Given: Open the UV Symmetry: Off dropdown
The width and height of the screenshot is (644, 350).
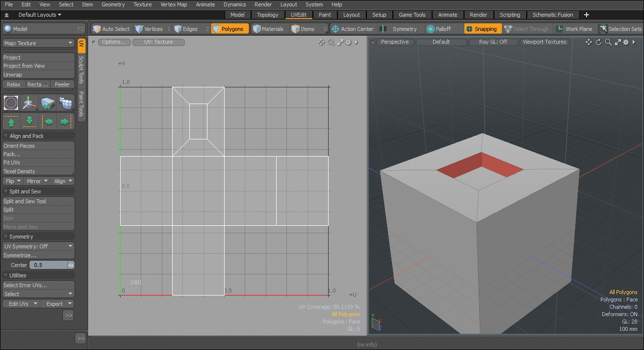Looking at the screenshot, I should (38, 246).
